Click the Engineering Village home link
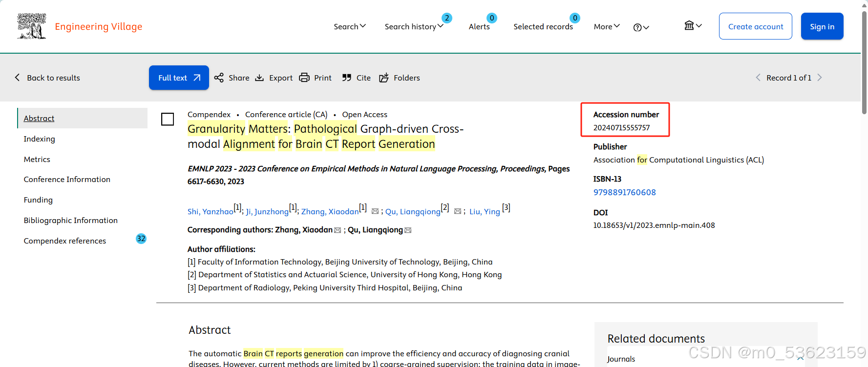Screen dimensions: 868x367 click(x=98, y=26)
